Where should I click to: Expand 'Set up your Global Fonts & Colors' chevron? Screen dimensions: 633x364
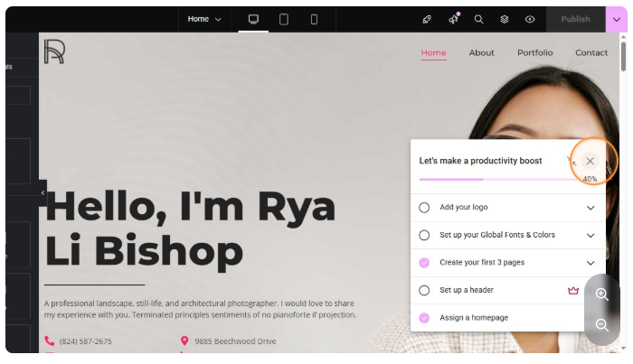point(590,235)
